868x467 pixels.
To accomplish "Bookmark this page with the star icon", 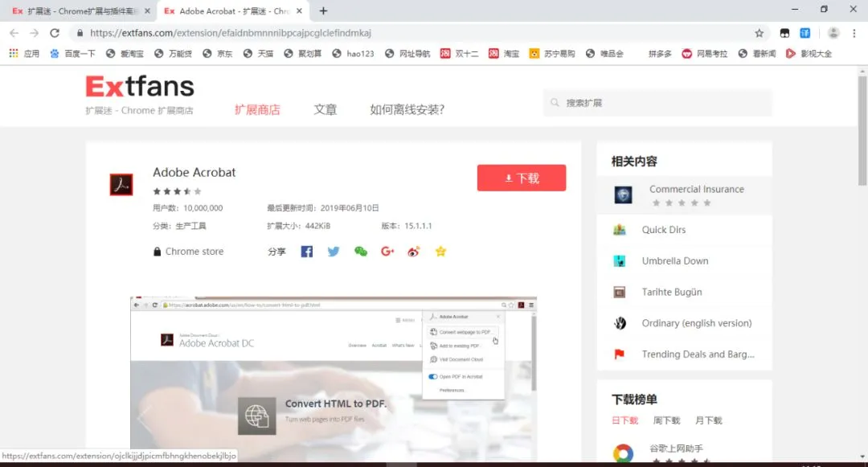I will tap(759, 33).
